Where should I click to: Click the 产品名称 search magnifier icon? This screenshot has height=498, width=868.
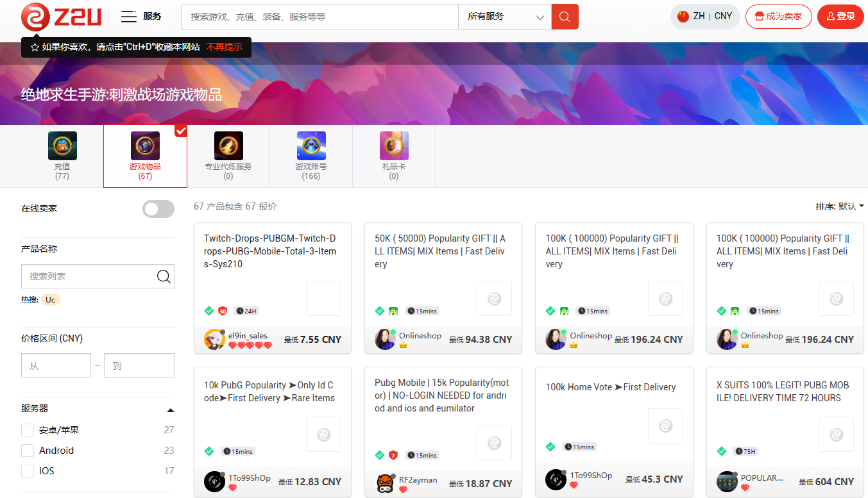click(x=164, y=276)
